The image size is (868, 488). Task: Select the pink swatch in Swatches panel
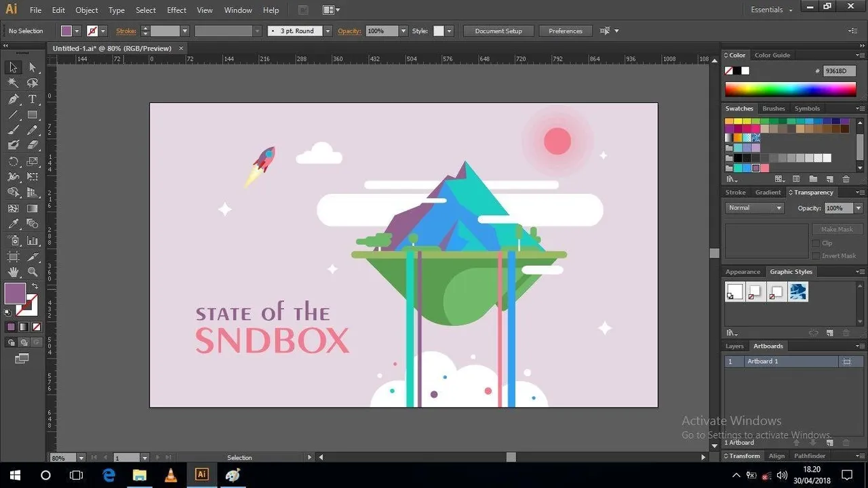(x=765, y=168)
